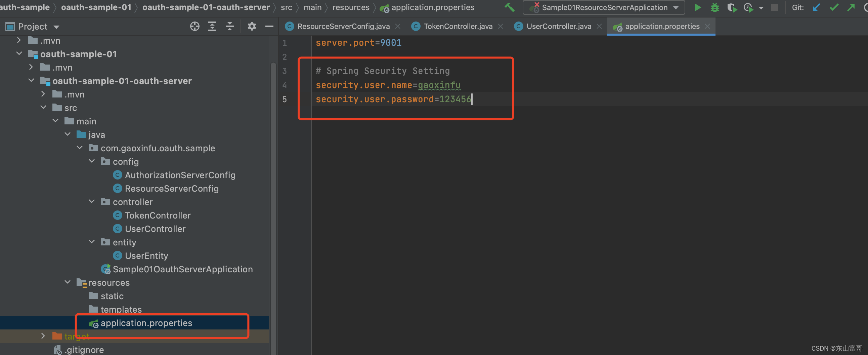Start debugging with the bug icon
Viewport: 868px width, 355px height.
[715, 7]
